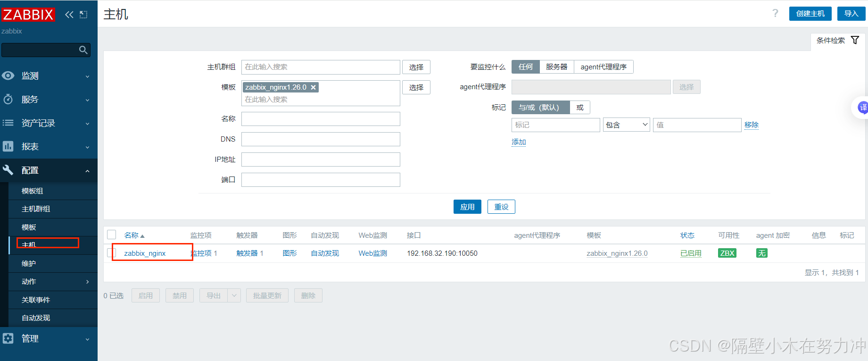Select 或 tag mode

[580, 108]
